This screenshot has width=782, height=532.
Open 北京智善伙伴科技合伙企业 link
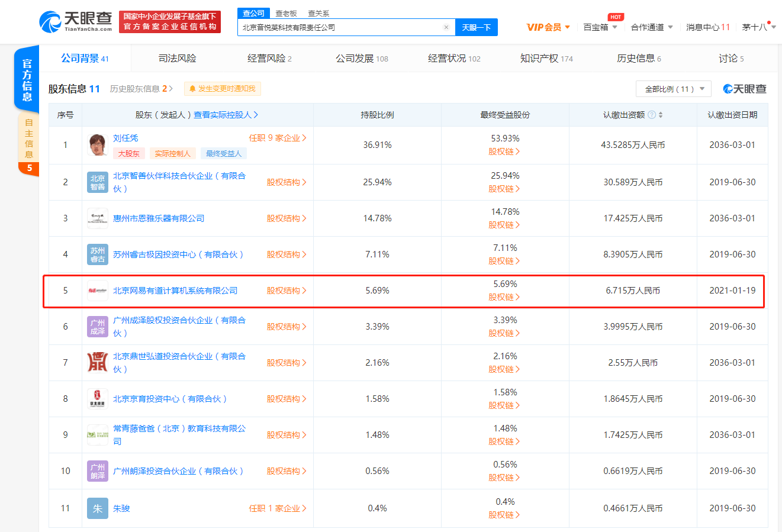[179, 182]
